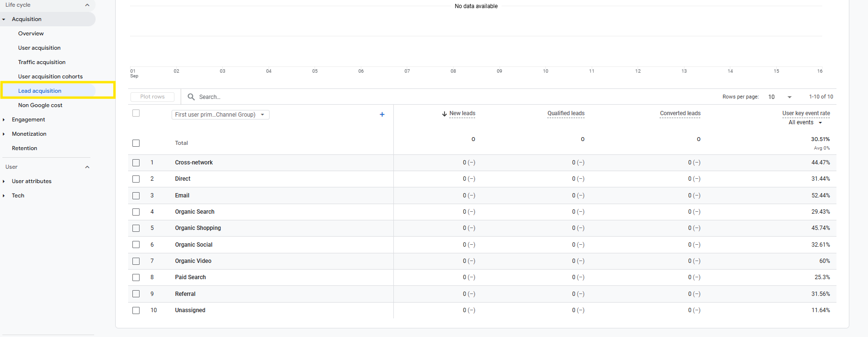Click the Referral channel name
868x337 pixels.
(x=185, y=294)
